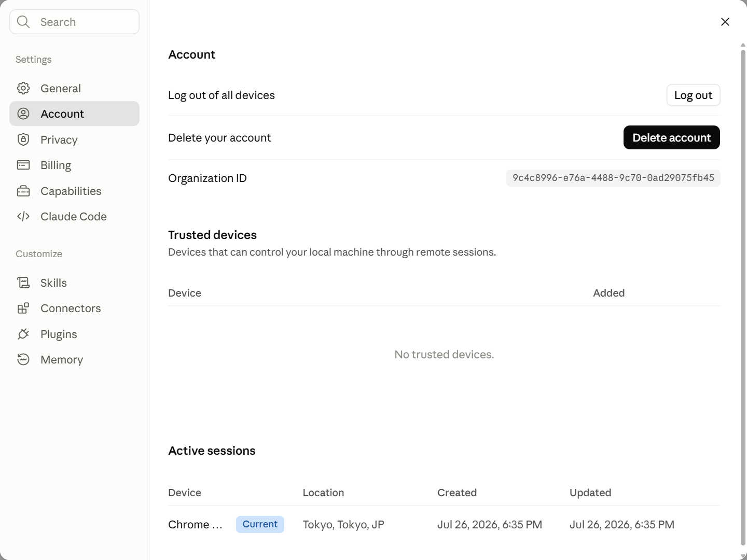Focus the Search input field

pyautogui.click(x=74, y=22)
